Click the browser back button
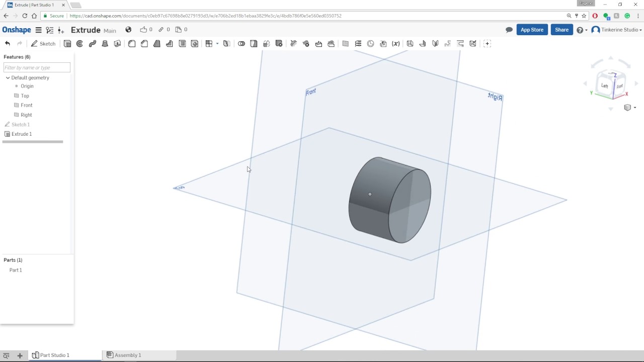This screenshot has height=362, width=644. pyautogui.click(x=6, y=16)
